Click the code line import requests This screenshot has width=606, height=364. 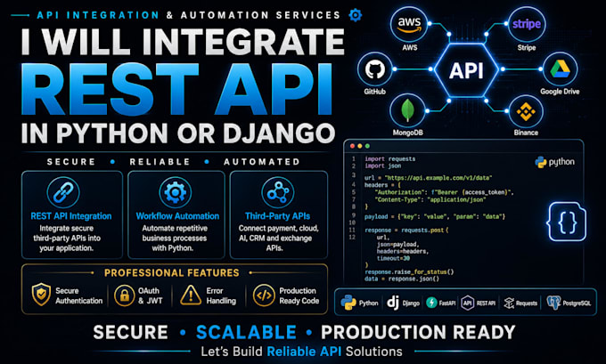coord(390,159)
